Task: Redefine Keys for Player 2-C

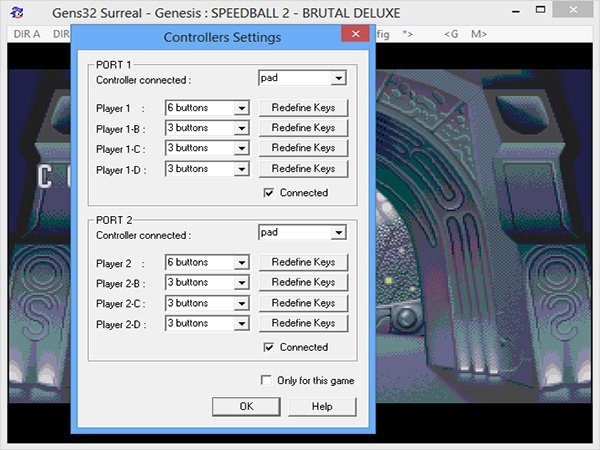Action: (303, 303)
